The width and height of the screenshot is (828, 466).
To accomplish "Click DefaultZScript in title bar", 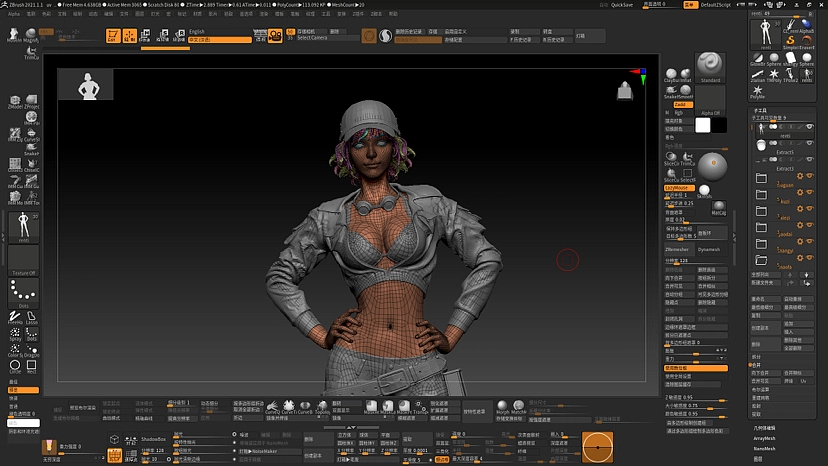I will [x=716, y=5].
